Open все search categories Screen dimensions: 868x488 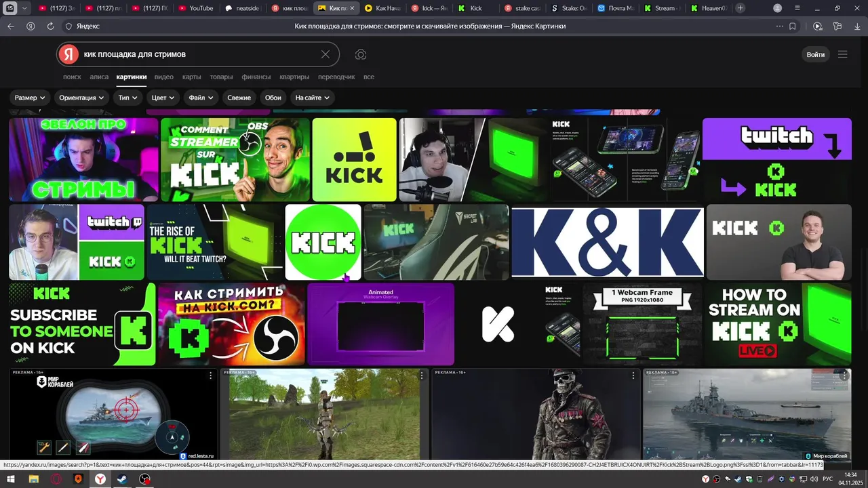pyautogui.click(x=369, y=77)
